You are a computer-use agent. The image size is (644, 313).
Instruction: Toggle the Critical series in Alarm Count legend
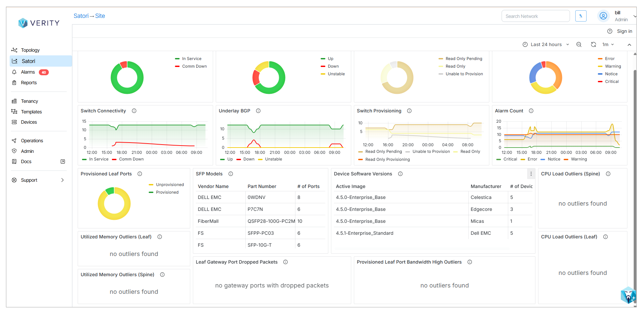coord(510,159)
